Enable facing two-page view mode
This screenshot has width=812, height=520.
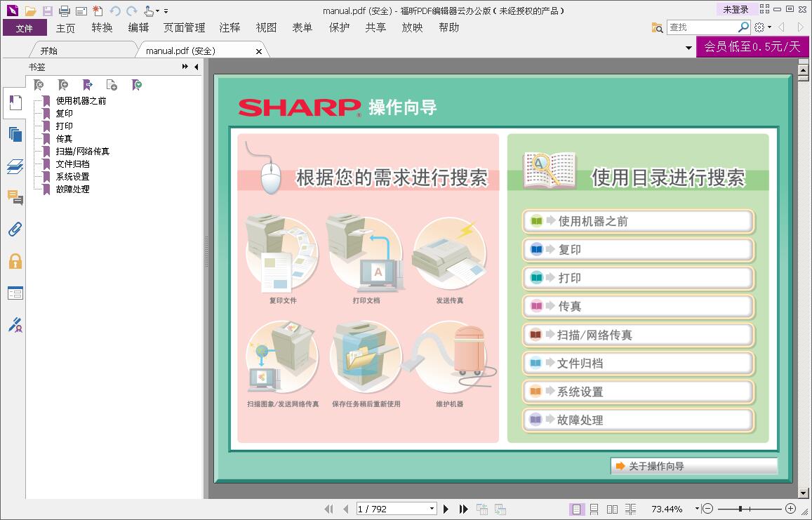(612, 509)
